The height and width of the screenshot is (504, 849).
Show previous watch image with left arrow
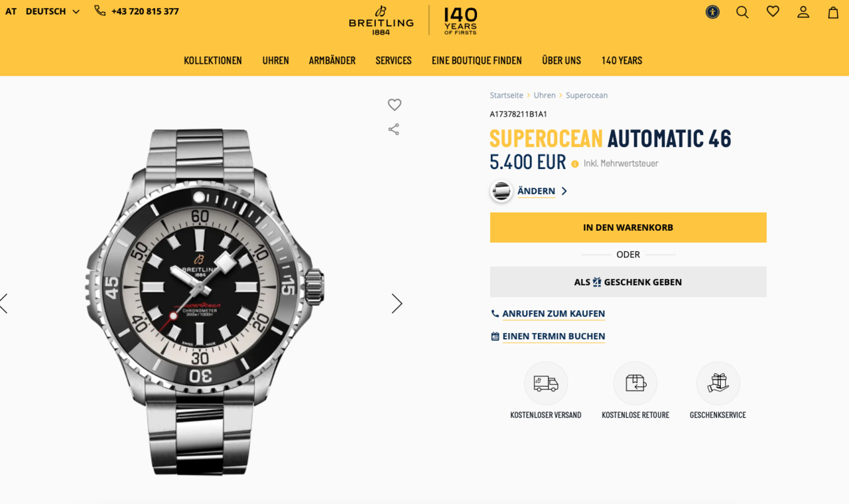pos(3,304)
